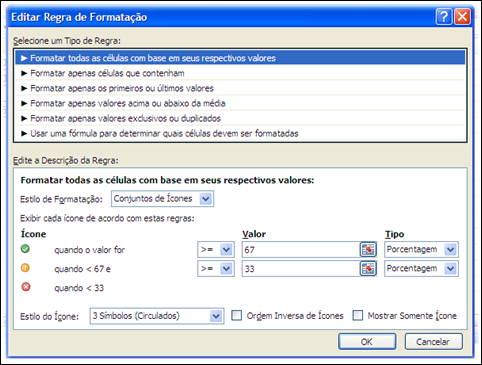
Task: Open the first row's Porcentagem type dropdown
Action: coord(421,249)
